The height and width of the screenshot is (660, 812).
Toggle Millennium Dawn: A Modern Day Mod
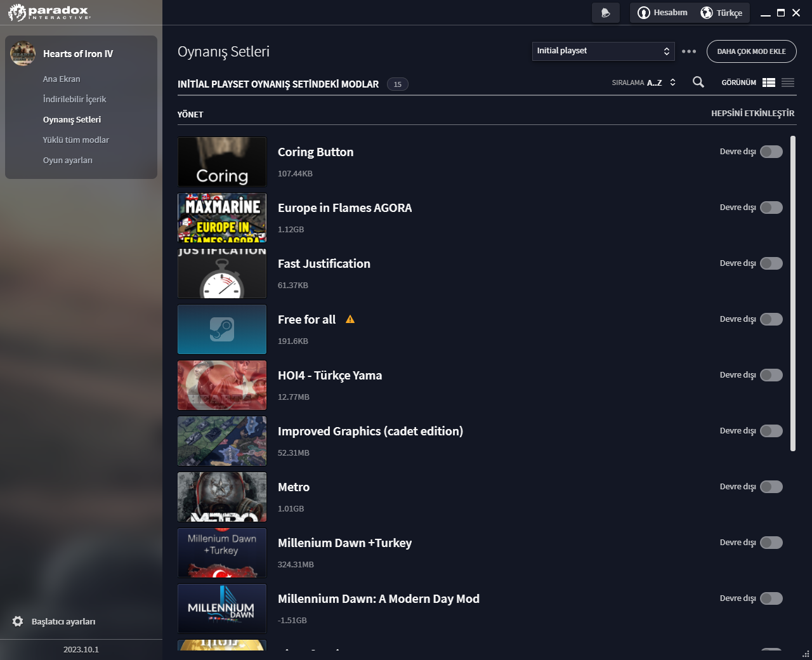pos(771,598)
